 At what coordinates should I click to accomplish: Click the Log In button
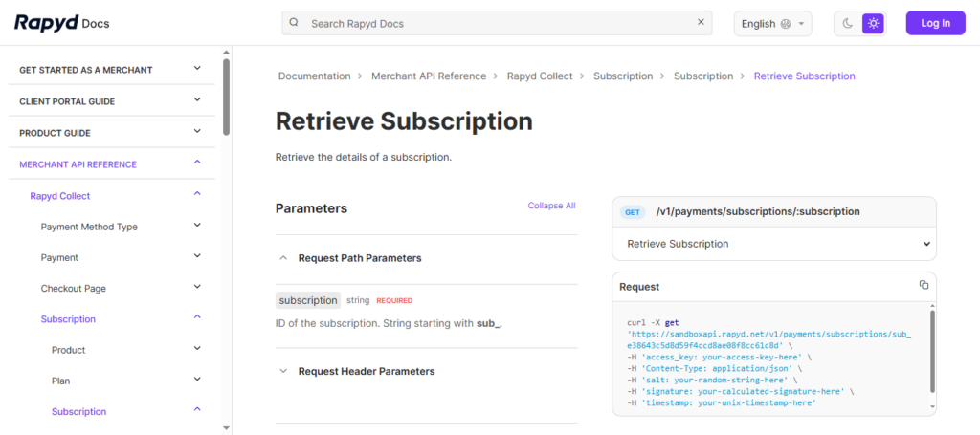click(936, 23)
